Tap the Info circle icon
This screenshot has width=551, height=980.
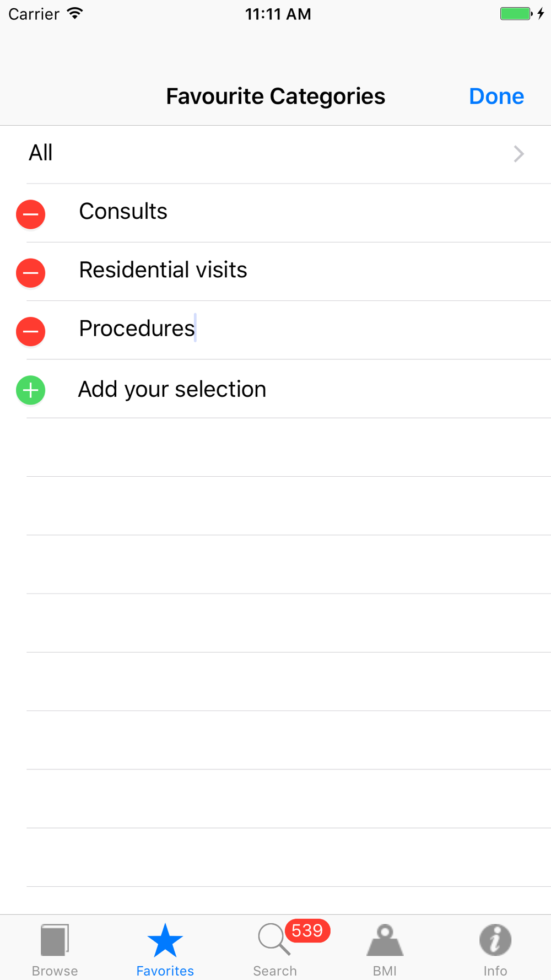(x=495, y=939)
